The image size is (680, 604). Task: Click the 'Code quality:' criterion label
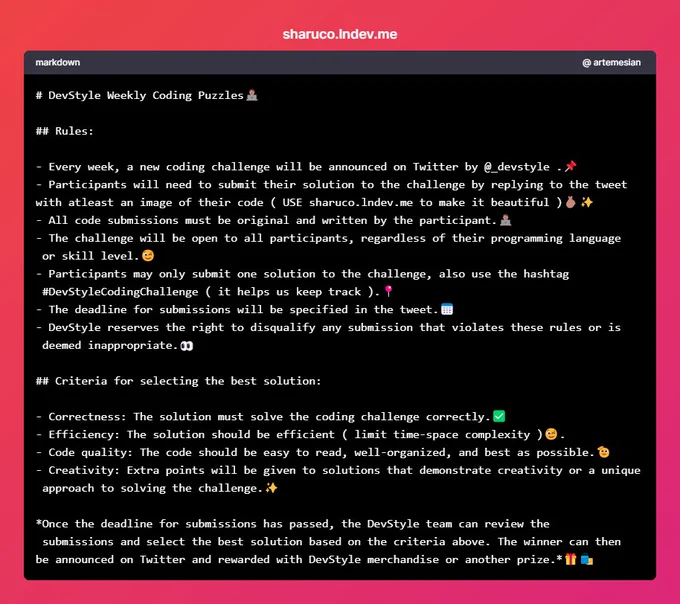[91, 453]
